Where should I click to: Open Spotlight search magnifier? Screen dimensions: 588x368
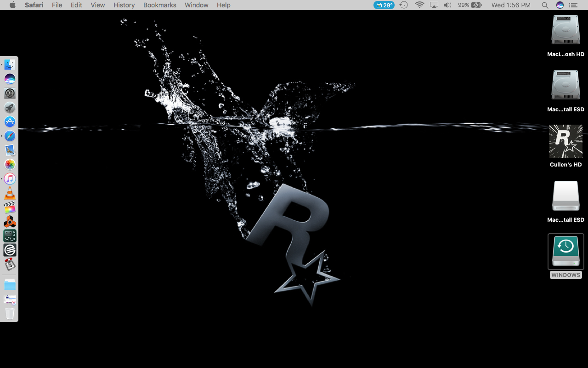[545, 5]
